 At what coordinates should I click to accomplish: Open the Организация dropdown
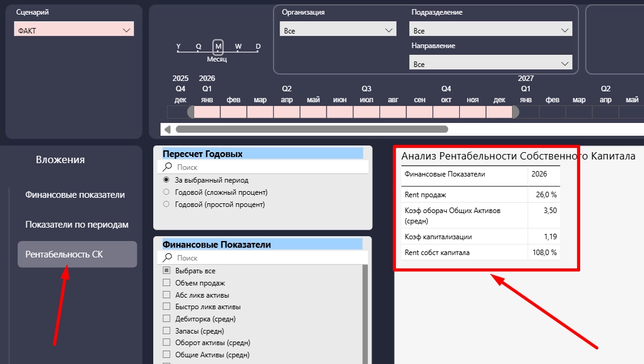(x=338, y=29)
